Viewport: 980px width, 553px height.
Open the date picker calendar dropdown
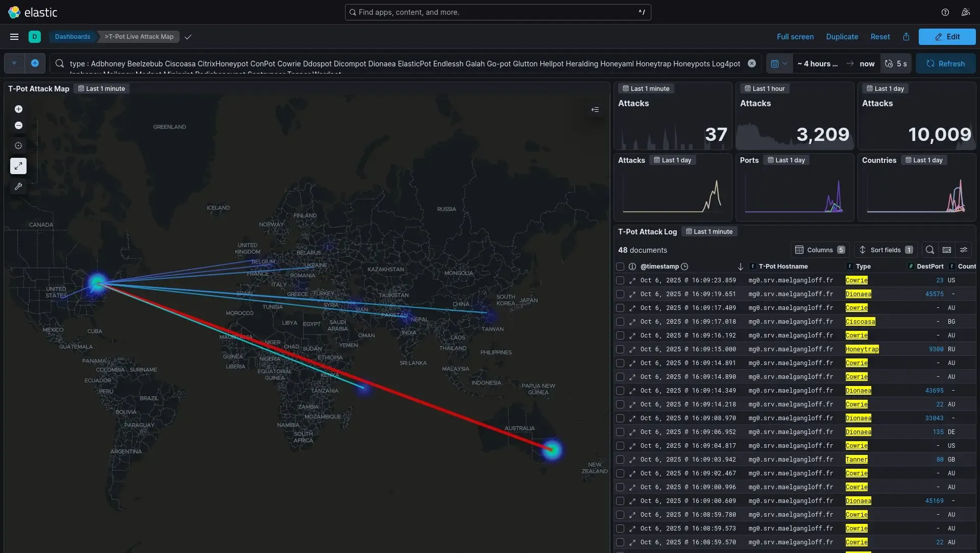pyautogui.click(x=779, y=63)
